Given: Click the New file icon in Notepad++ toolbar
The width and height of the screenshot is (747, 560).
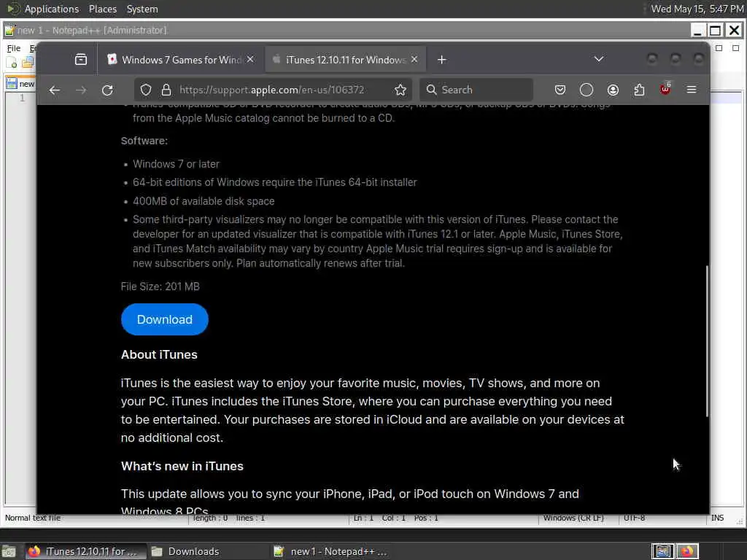Looking at the screenshot, I should (12, 62).
